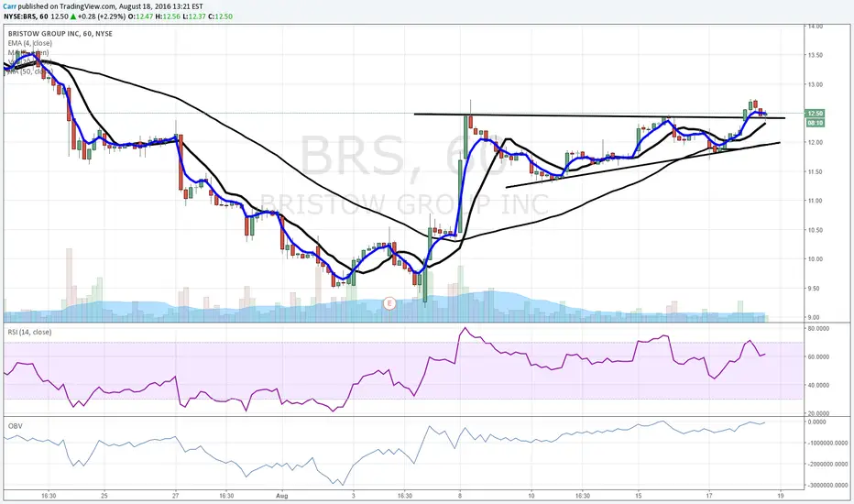
Task: Click the high value H:12.56
Action: coord(168,16)
